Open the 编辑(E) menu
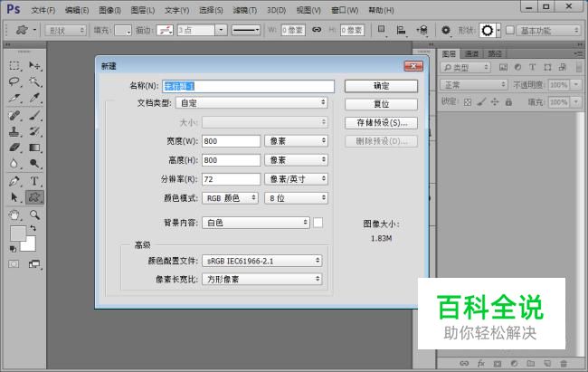This screenshot has height=372, width=588. pos(77,10)
